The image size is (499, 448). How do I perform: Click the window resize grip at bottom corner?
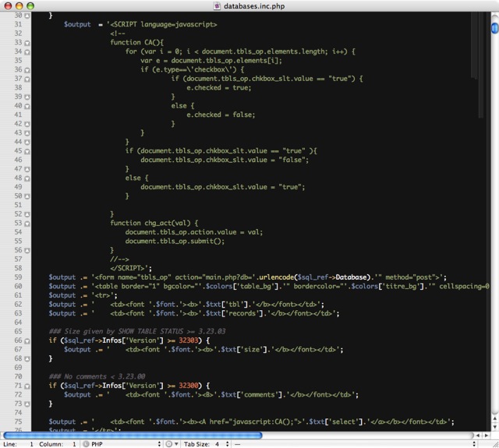[x=495, y=444]
